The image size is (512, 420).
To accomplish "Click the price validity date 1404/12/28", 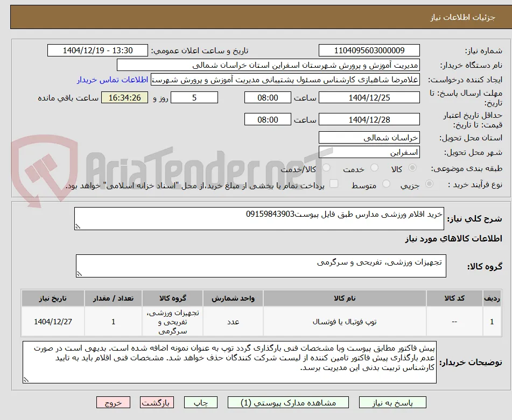I will (369, 119).
